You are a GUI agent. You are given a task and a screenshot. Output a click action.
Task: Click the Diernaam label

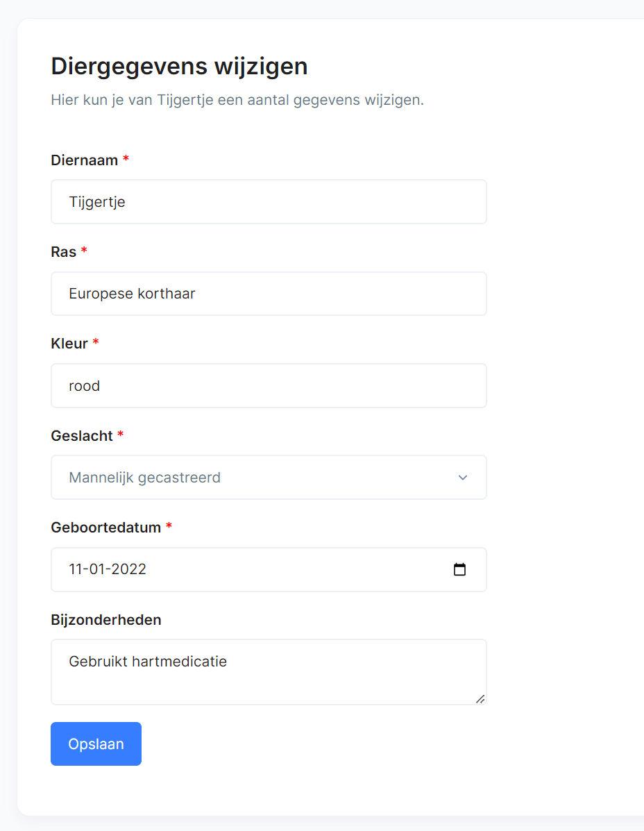pyautogui.click(x=84, y=160)
